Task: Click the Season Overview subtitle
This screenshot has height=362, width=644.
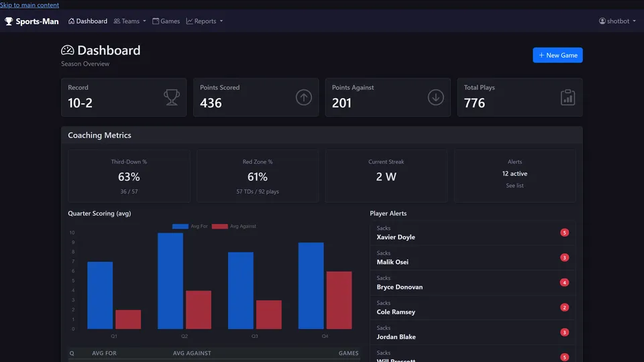Action: tap(85, 64)
